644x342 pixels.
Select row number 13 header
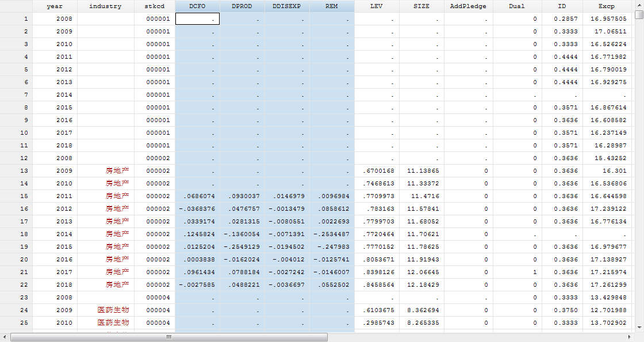(17, 170)
